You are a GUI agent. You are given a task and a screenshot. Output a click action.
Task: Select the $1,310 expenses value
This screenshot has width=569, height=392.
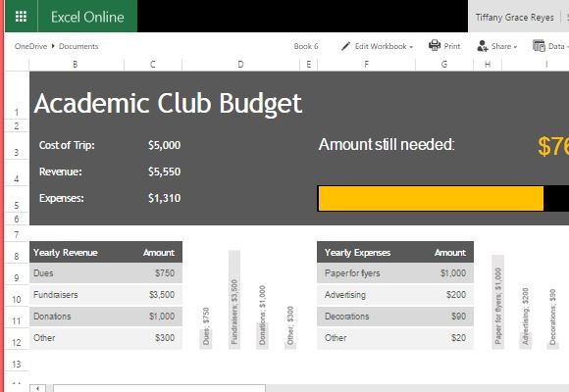point(164,198)
